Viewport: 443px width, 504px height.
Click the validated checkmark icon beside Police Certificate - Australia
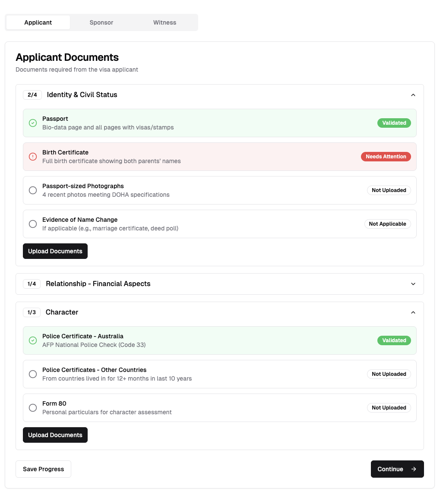[x=33, y=340]
